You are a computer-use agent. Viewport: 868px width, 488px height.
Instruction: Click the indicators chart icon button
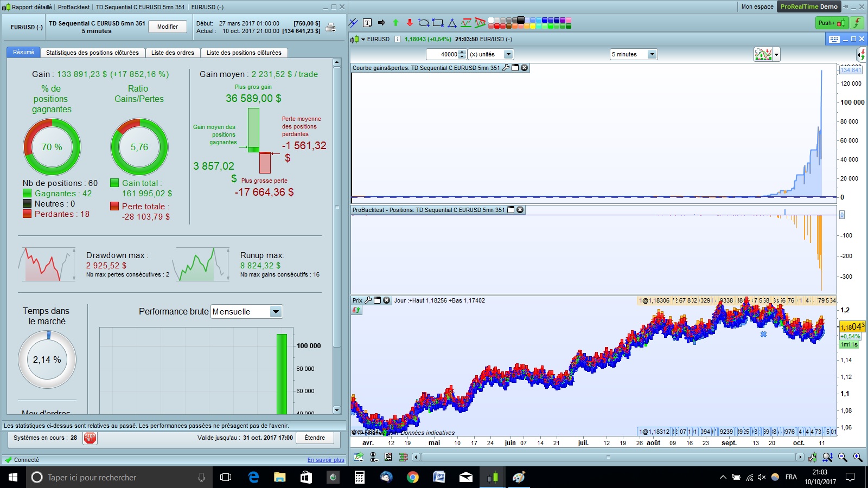763,54
